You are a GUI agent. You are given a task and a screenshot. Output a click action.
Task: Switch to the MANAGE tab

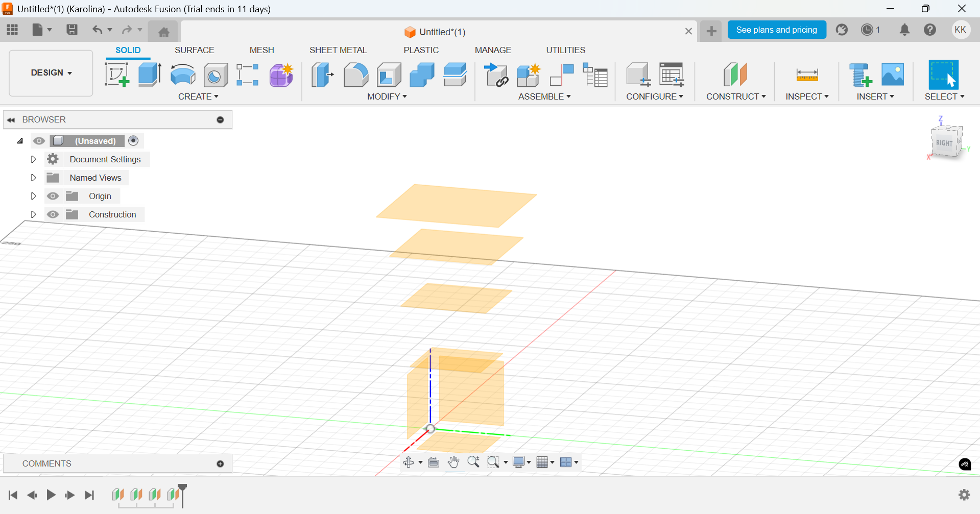pyautogui.click(x=493, y=50)
